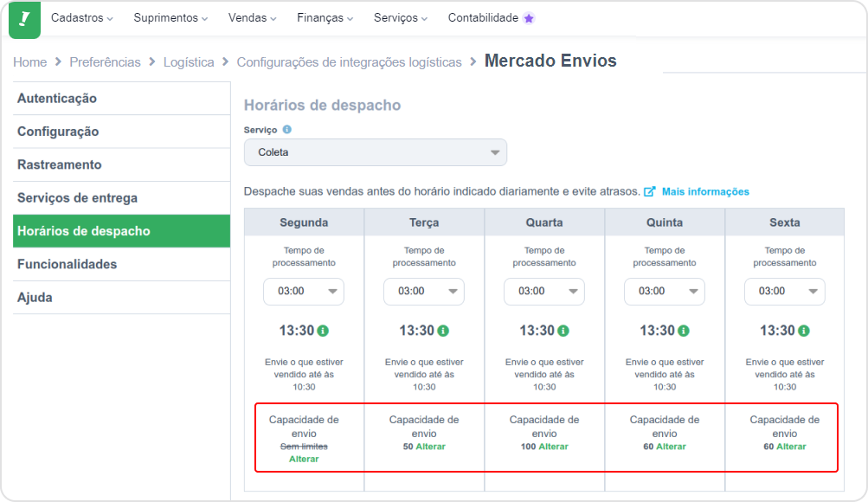
Task: Show info icon beside Terça 13:30
Action: coord(443,331)
